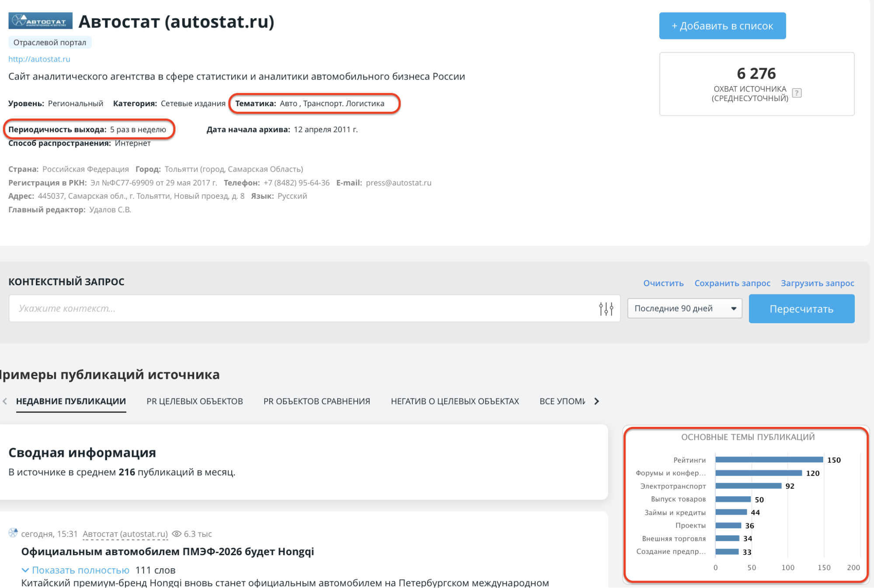
Task: Click the address 445037, Самарская обл. text
Action: [141, 196]
